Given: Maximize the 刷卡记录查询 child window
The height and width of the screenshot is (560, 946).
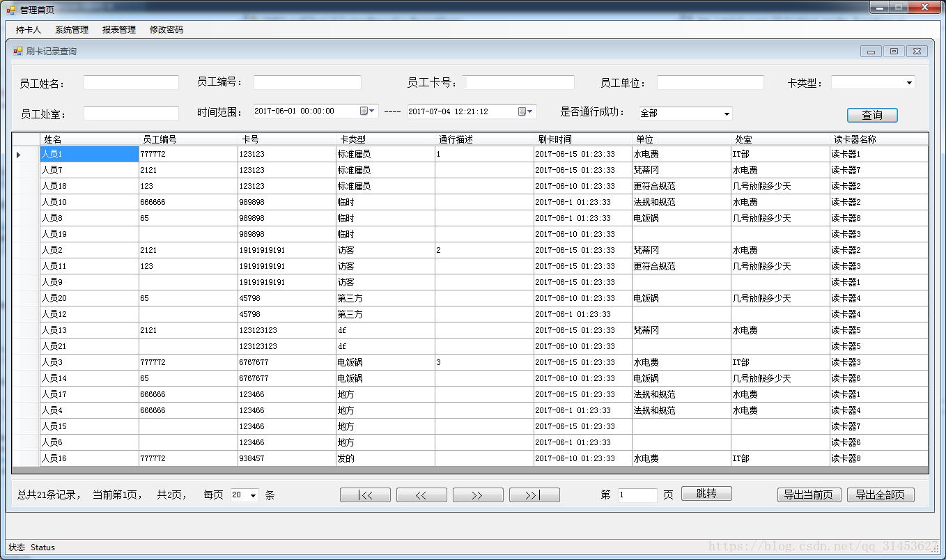Looking at the screenshot, I should click(894, 51).
